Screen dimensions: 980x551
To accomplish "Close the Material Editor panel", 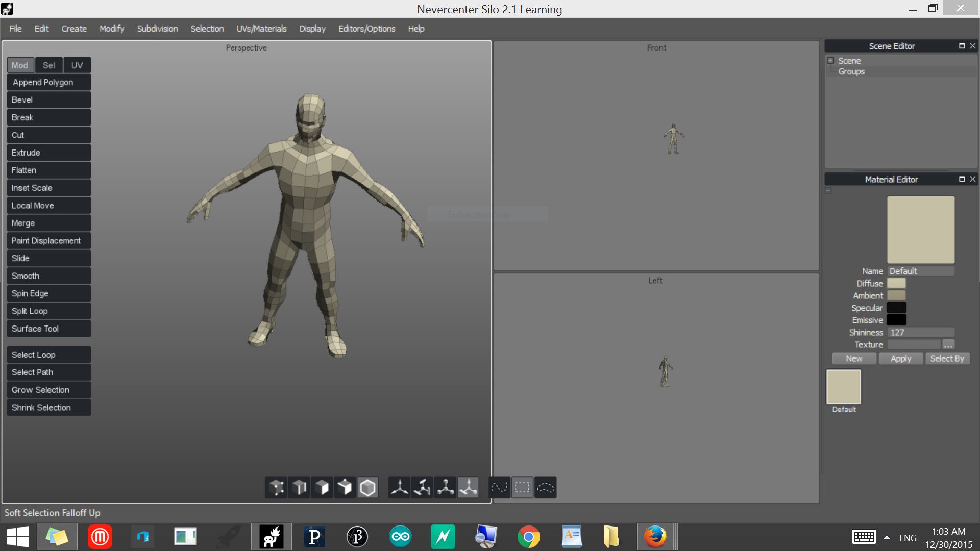I will (972, 179).
